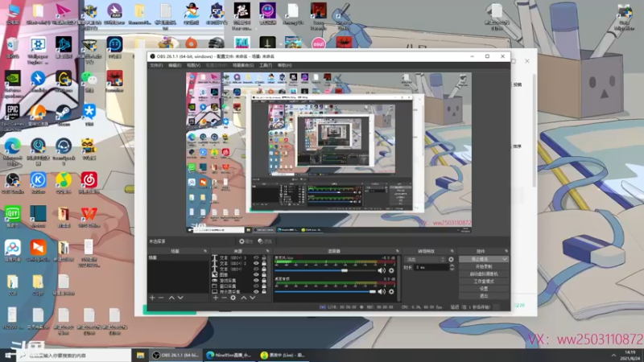Image resolution: width=644 pixels, height=362 pixels.
Task: Click the 启动虚拟摄像机 button
Action: tap(484, 274)
